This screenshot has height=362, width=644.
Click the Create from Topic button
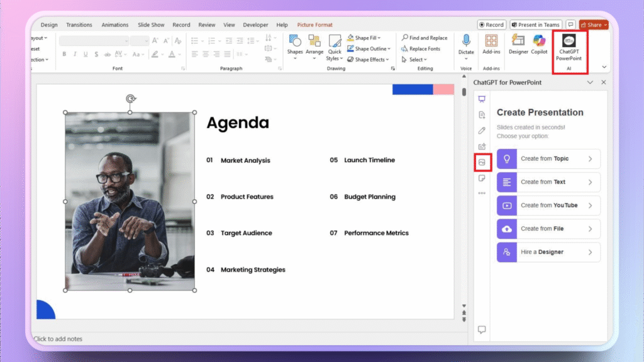coord(548,158)
